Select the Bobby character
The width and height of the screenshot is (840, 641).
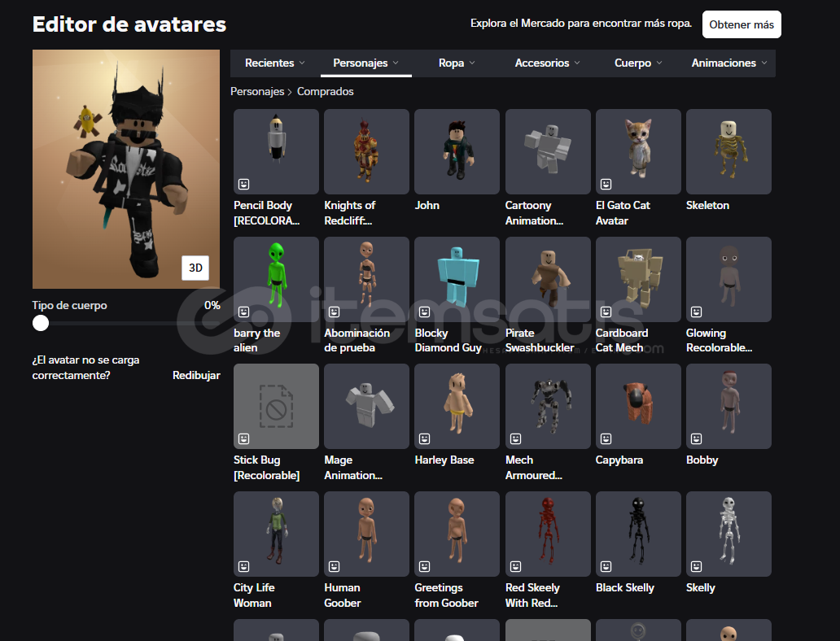pos(728,406)
